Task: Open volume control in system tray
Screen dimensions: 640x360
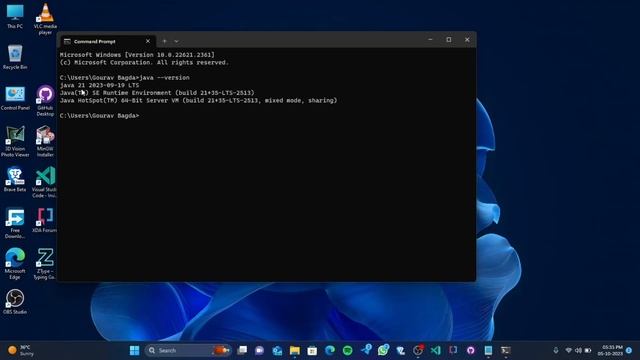Action: (x=578, y=350)
